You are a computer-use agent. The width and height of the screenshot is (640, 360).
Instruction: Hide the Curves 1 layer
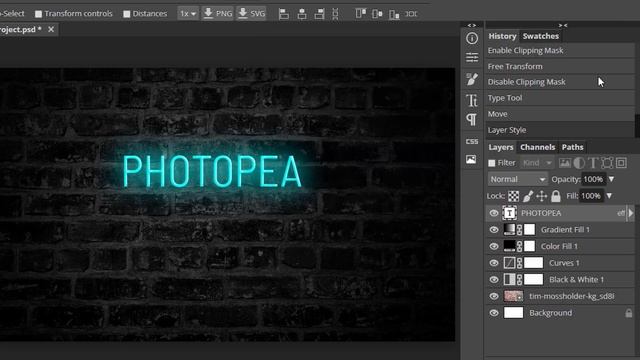[493, 263]
